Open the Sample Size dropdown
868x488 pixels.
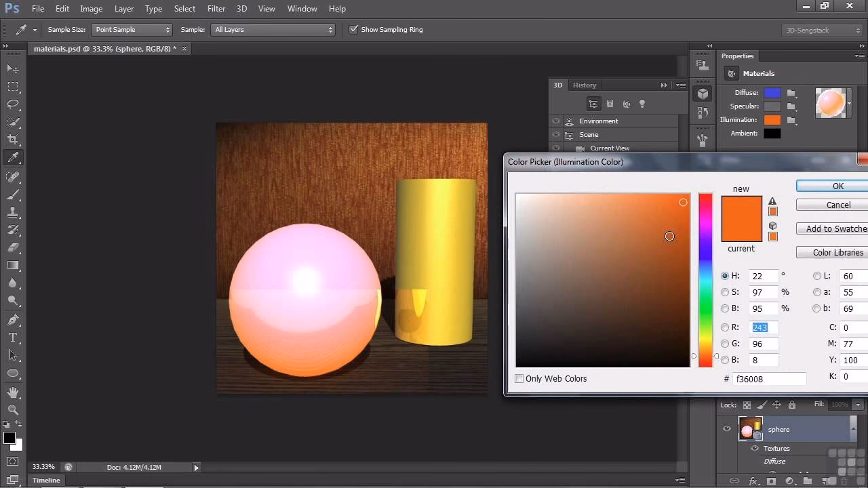132,29
